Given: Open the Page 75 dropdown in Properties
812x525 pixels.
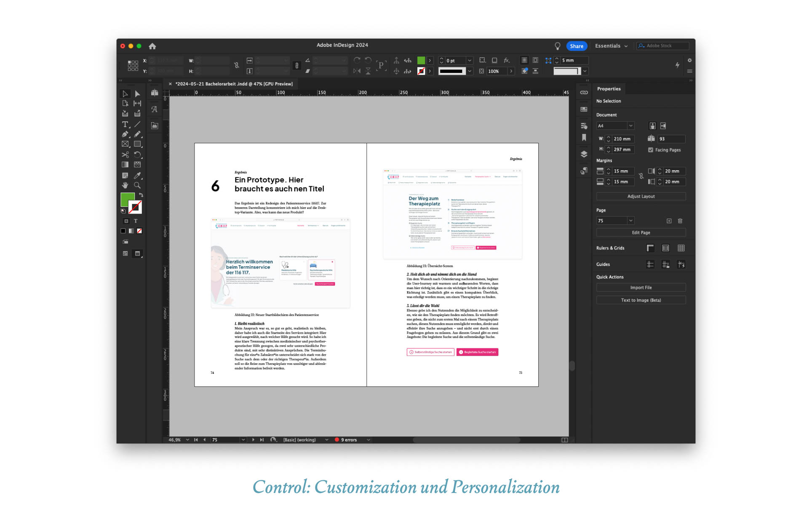Looking at the screenshot, I should click(630, 221).
